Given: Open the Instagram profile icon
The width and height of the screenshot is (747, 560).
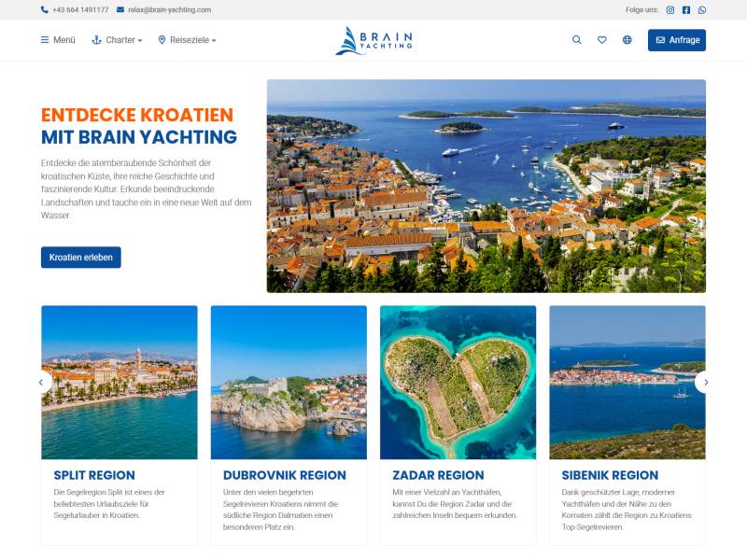Looking at the screenshot, I should pyautogui.click(x=669, y=10).
